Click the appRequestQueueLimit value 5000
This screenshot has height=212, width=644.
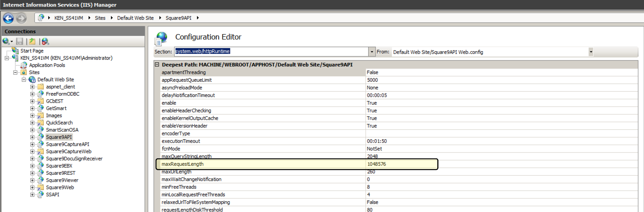(x=372, y=80)
